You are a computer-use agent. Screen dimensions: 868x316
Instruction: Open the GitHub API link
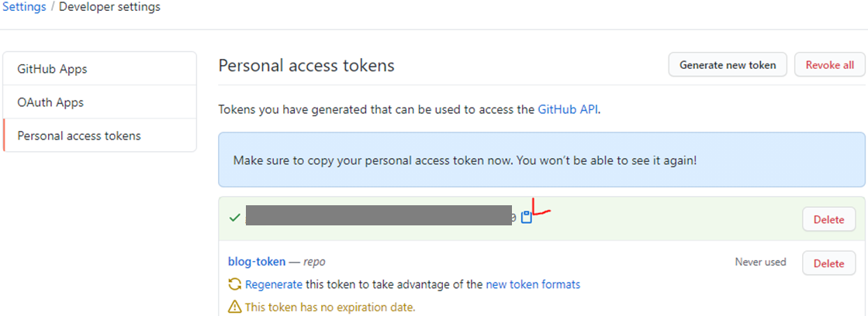pos(568,109)
